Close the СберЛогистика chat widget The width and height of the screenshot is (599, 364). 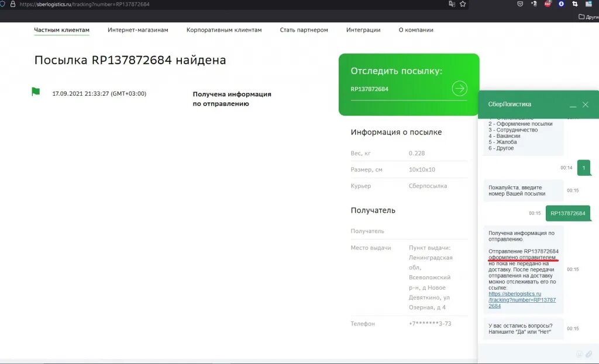click(585, 105)
